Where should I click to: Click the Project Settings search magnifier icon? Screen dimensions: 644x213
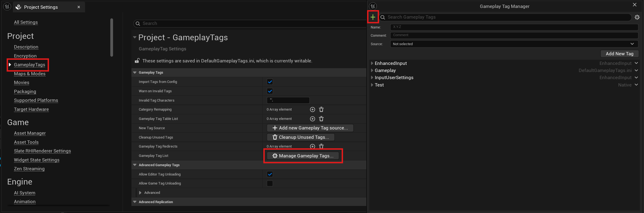click(x=138, y=24)
